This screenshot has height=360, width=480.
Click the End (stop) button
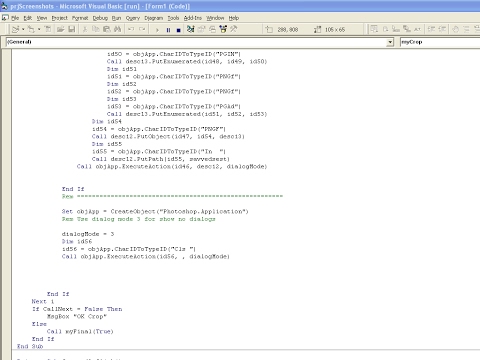179,30
